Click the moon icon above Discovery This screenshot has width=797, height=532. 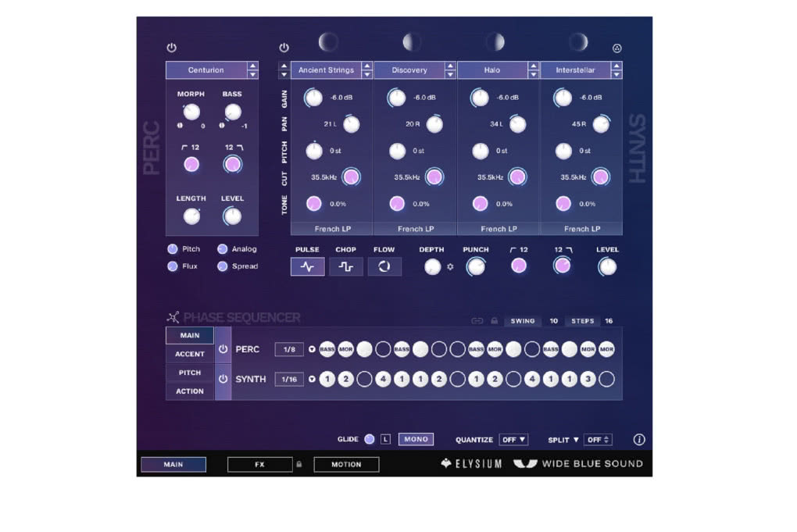[412, 41]
